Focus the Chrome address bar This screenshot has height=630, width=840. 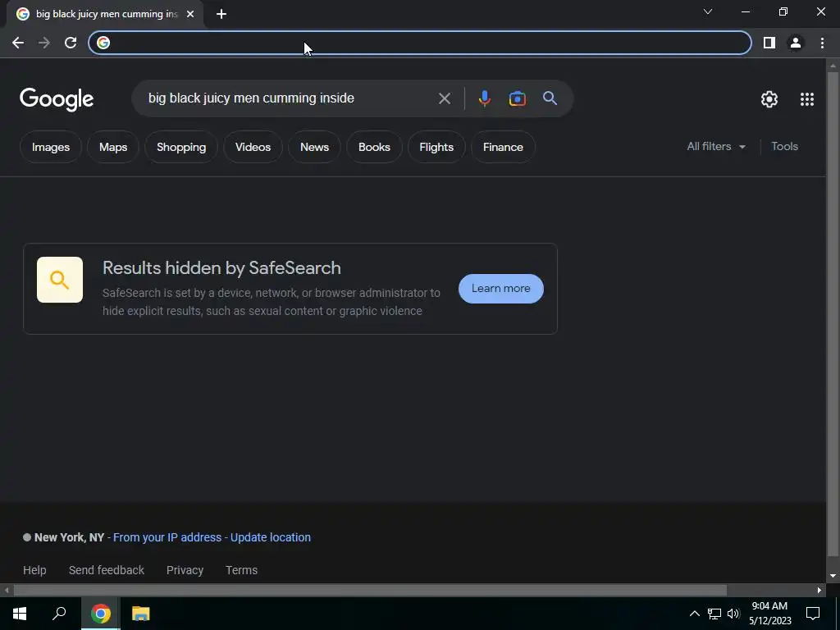419,43
